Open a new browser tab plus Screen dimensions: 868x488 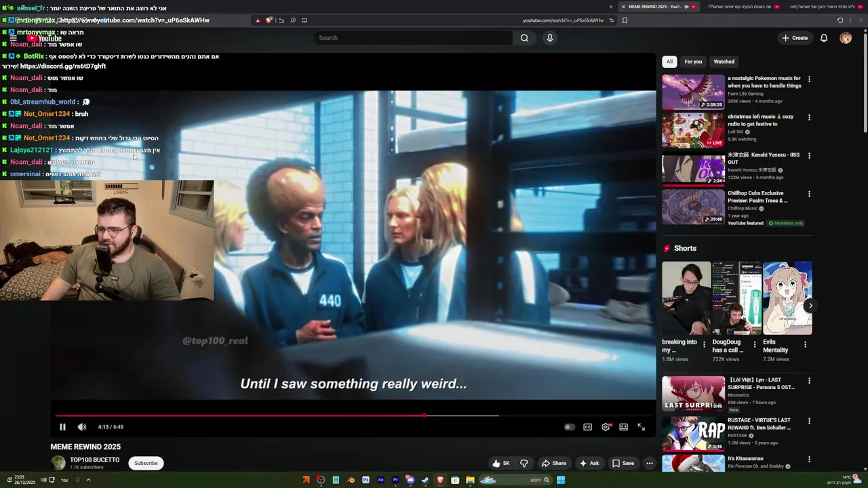pos(611,7)
